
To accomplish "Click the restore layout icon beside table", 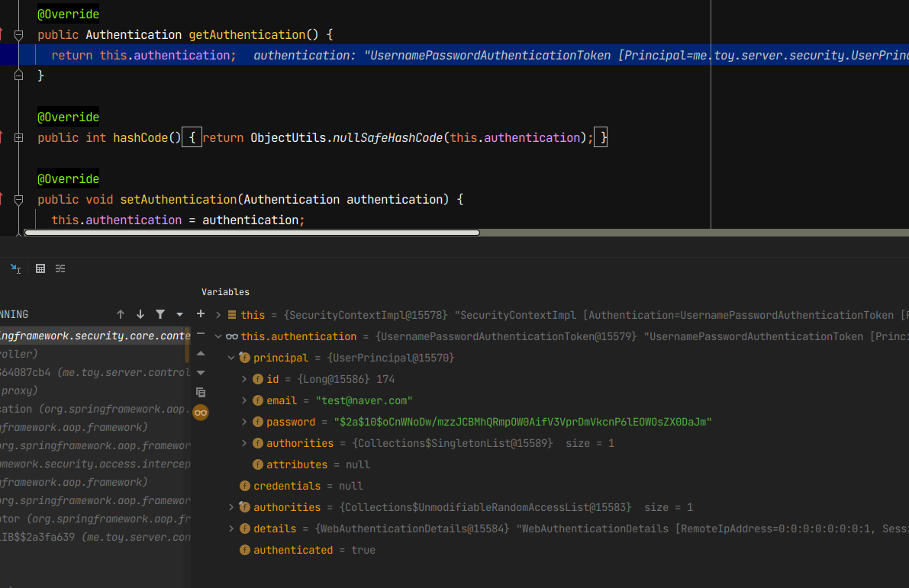I will [60, 268].
